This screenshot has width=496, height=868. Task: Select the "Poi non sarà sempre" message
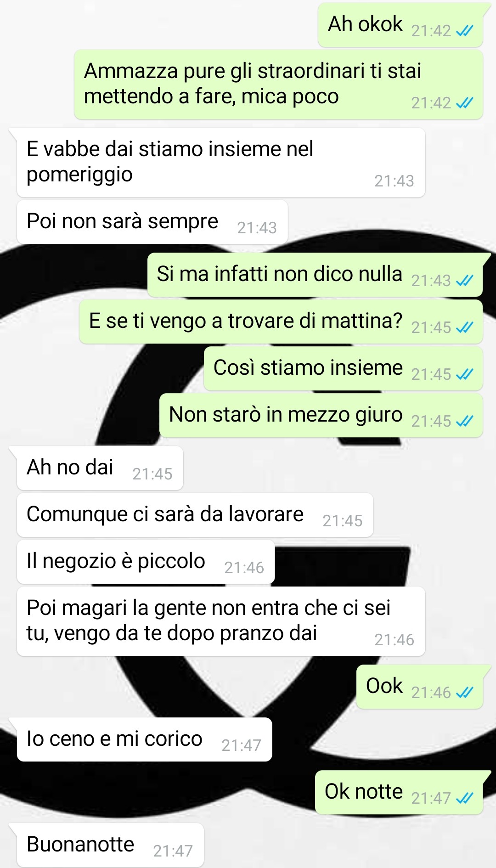[x=152, y=222]
